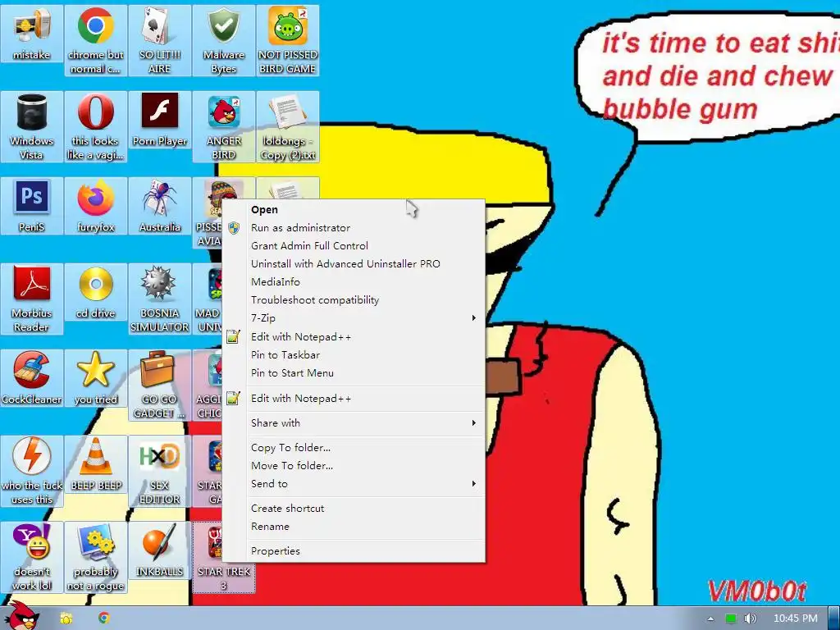Choose 'Troubleshoot compatibility'
Screen dimensions: 840x630
tap(354, 300)
